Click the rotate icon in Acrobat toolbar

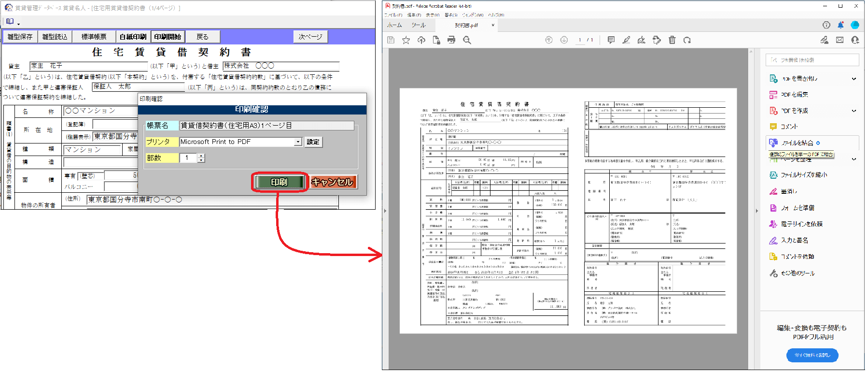click(687, 40)
